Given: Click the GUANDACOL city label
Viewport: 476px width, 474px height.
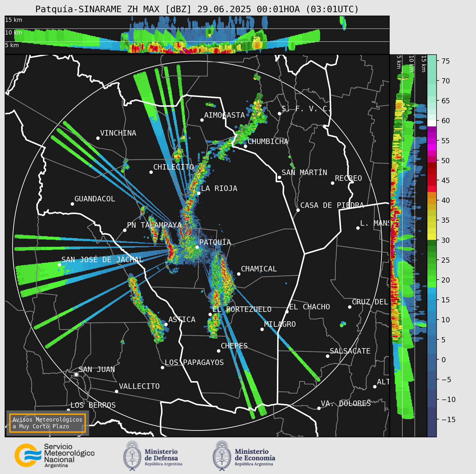Looking at the screenshot, I should 95,199.
